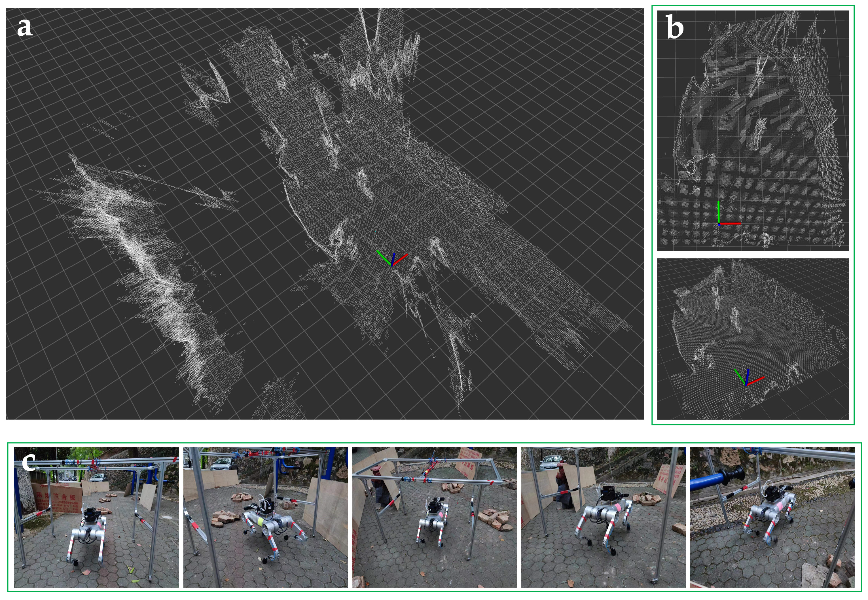Select the fifth photo with blue pipe
Screen dimensions: 868x600
click(x=772, y=517)
